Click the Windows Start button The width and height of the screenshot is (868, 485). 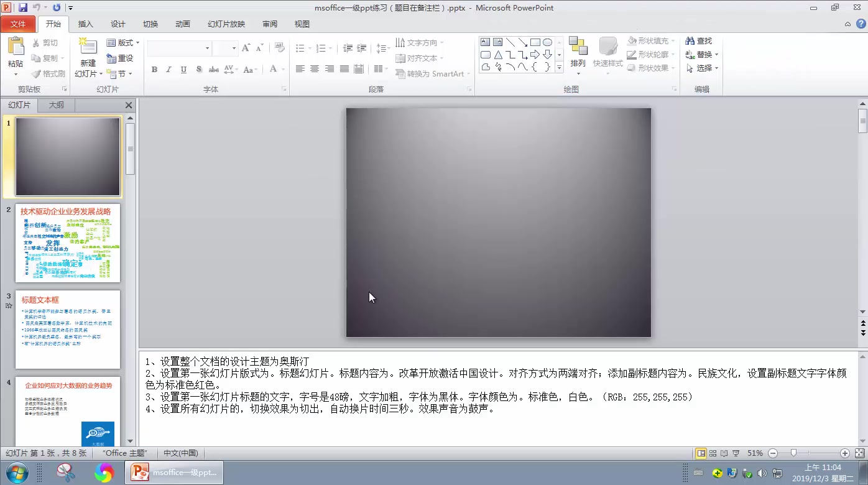pos(17,473)
